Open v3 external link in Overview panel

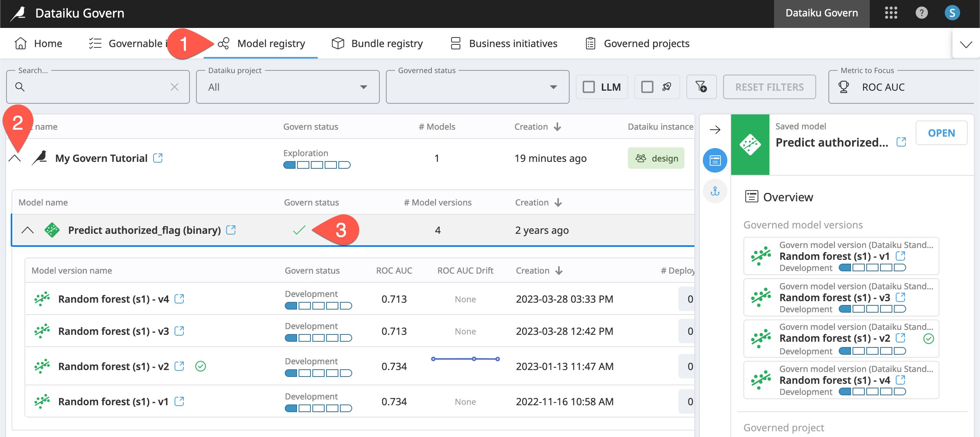(900, 297)
